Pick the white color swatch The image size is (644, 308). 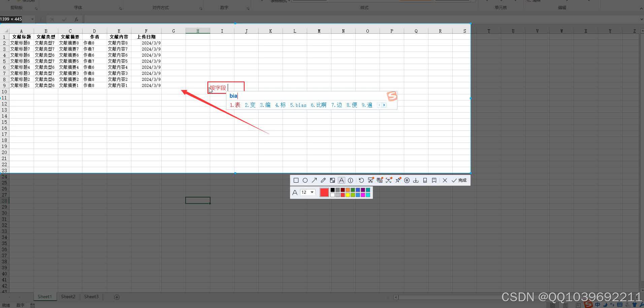coord(332,195)
